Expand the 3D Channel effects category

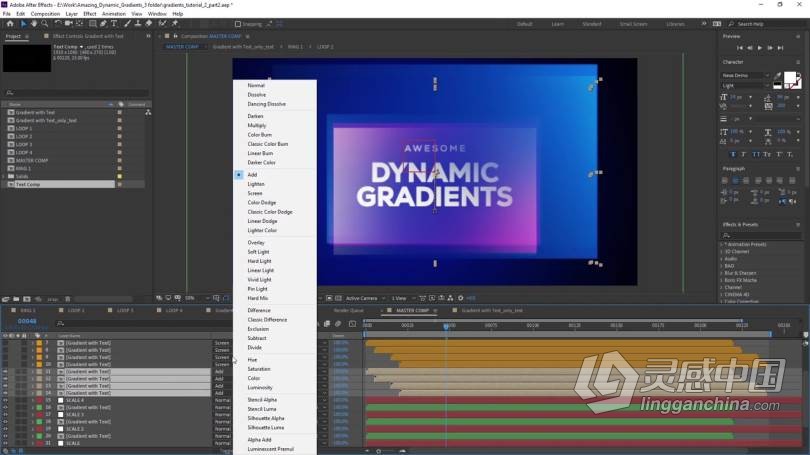coord(722,252)
